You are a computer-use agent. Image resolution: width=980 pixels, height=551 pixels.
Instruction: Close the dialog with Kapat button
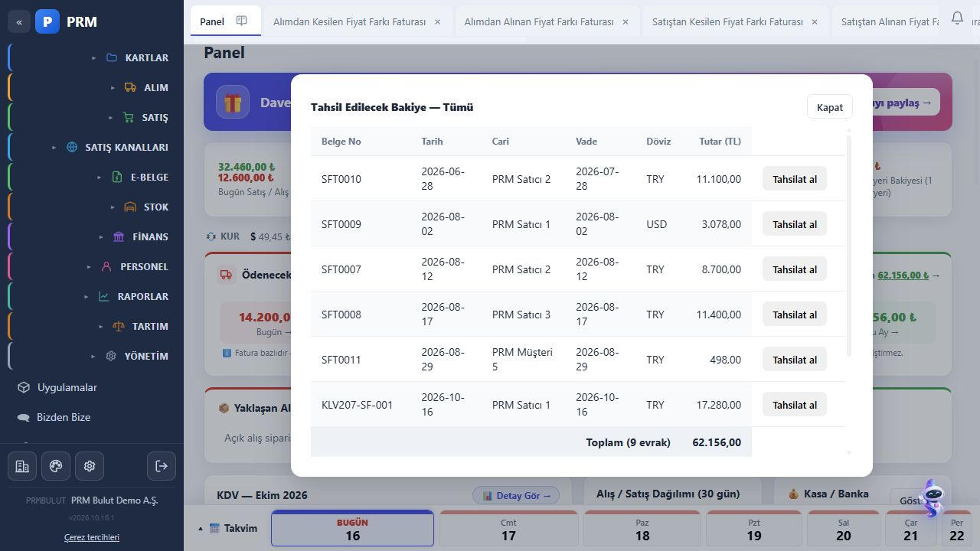click(830, 107)
